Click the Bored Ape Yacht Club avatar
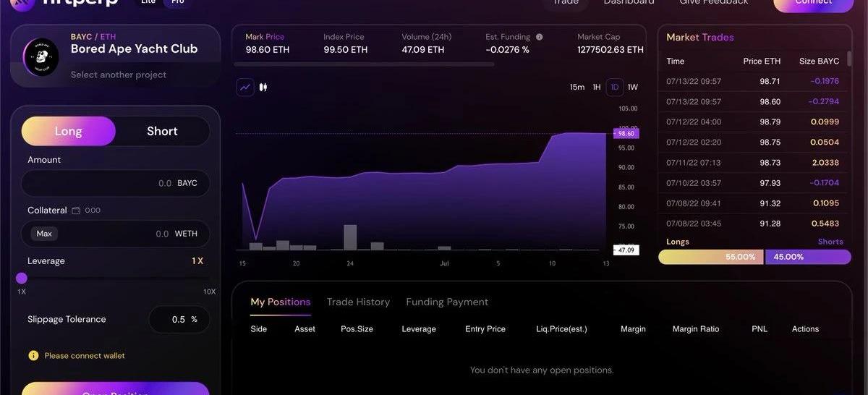Image resolution: width=868 pixels, height=395 pixels. point(41,56)
